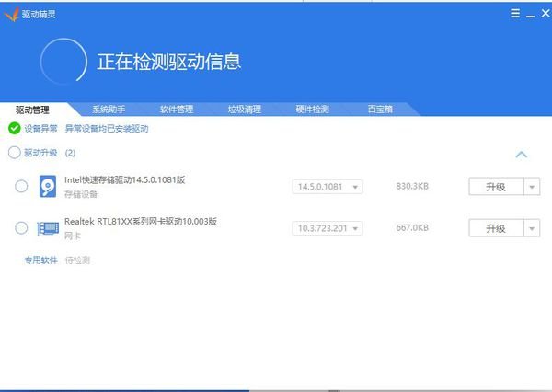The image size is (552, 392).
Task: Close the 驱动精灵 window
Action: [x=546, y=14]
